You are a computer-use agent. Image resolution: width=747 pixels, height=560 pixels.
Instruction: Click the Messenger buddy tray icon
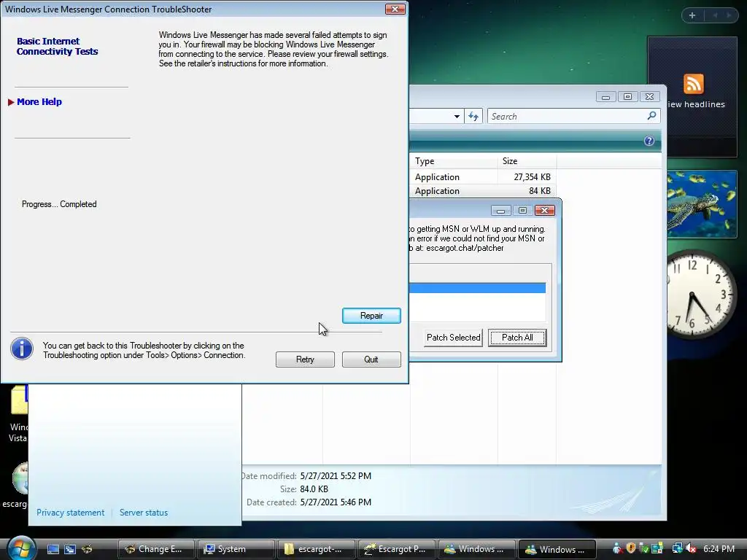pos(617,548)
